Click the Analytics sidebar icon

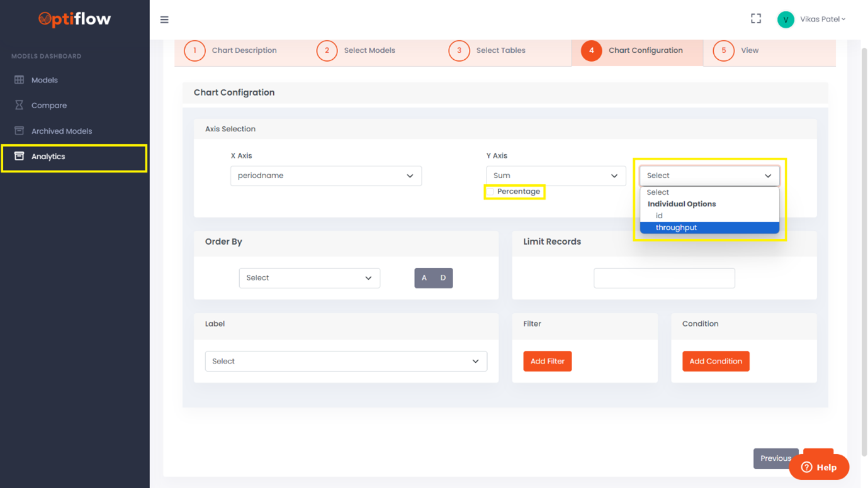pyautogui.click(x=20, y=156)
